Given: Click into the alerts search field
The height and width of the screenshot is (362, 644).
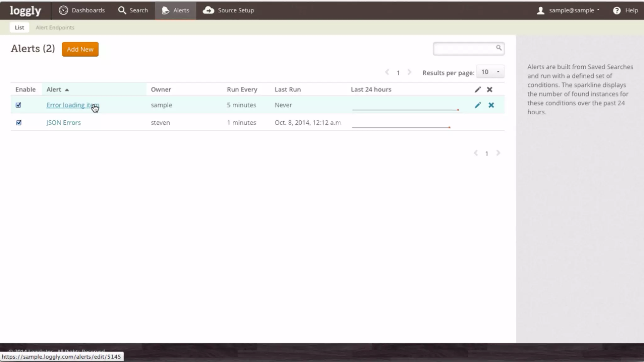Looking at the screenshot, I should coord(464,49).
